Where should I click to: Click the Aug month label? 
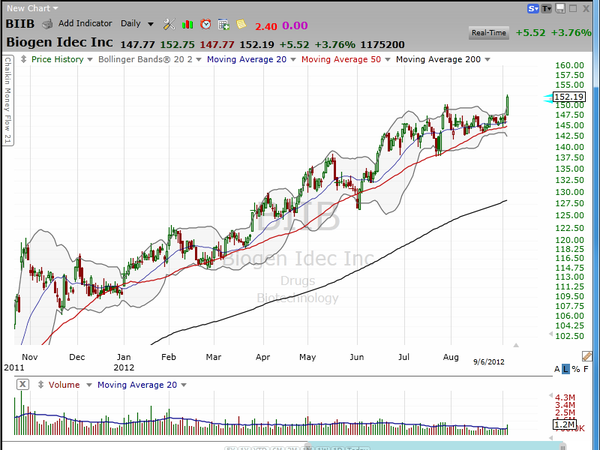click(x=451, y=357)
